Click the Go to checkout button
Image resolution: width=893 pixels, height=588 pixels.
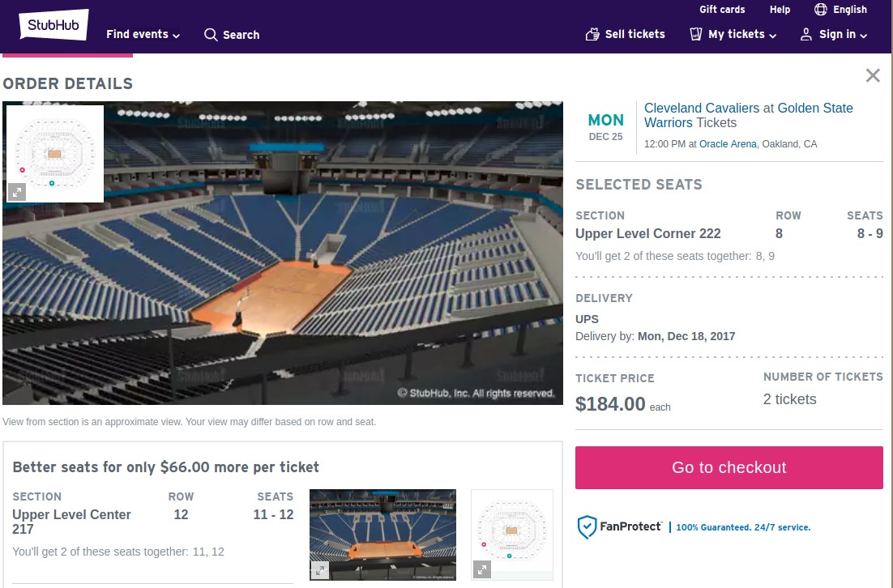(728, 467)
